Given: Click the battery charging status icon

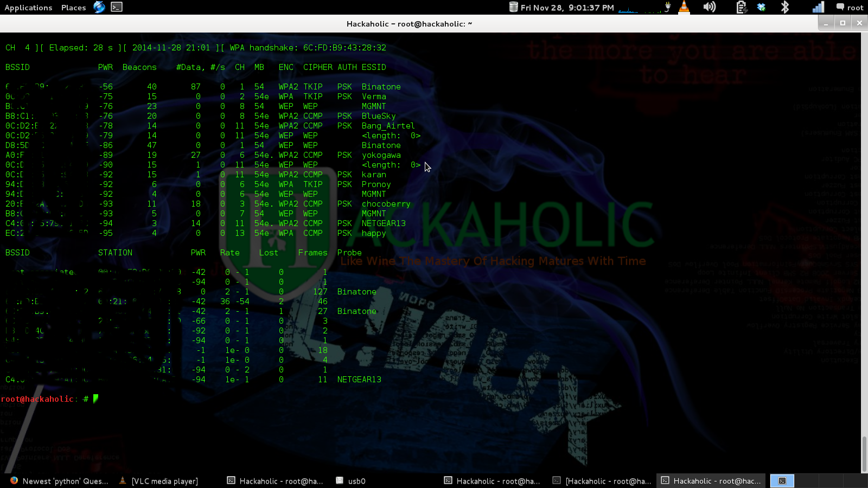Looking at the screenshot, I should (x=742, y=7).
